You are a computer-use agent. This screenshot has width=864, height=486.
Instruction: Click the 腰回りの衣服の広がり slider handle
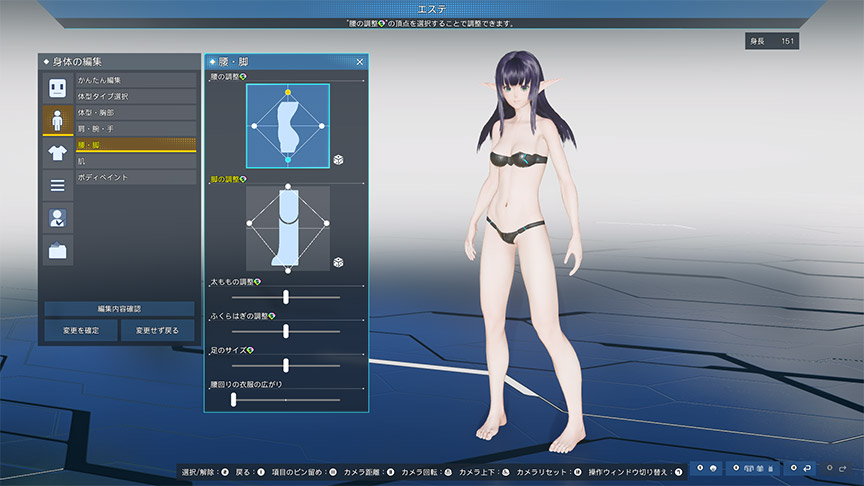coord(233,399)
